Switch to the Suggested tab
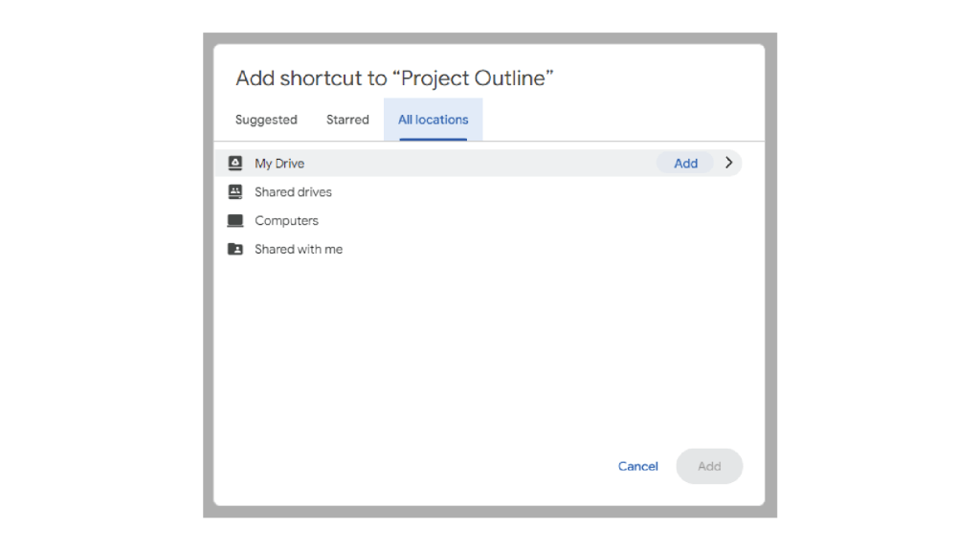 (x=266, y=119)
